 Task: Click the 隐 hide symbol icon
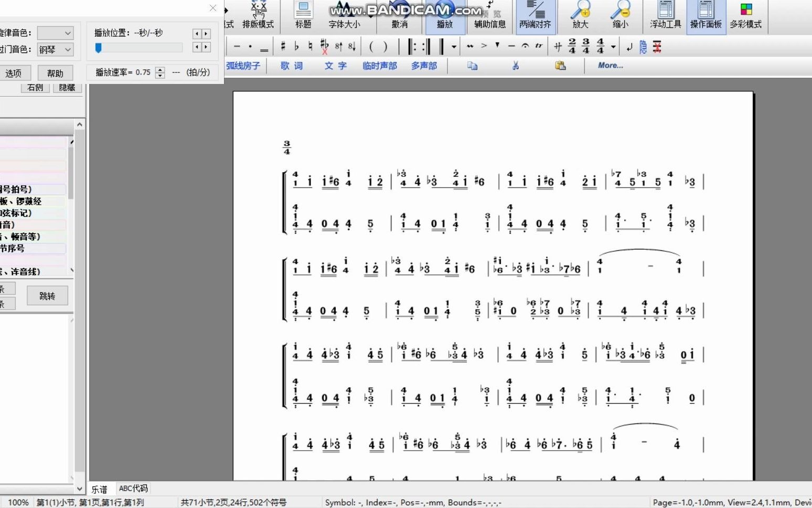[643, 47]
